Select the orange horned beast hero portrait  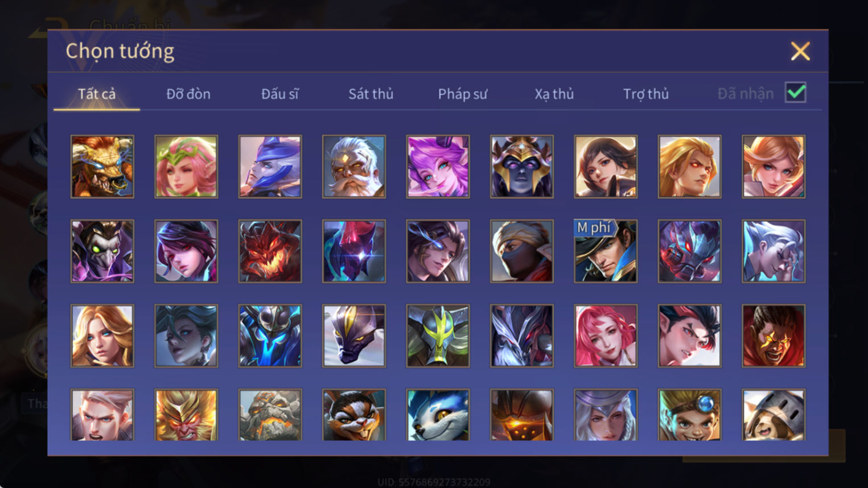pos(102,167)
